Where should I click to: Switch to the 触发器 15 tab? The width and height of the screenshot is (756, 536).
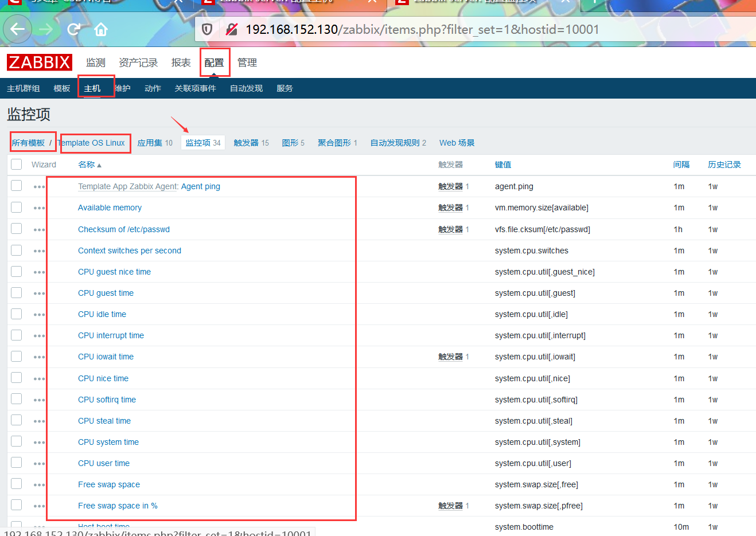click(251, 143)
